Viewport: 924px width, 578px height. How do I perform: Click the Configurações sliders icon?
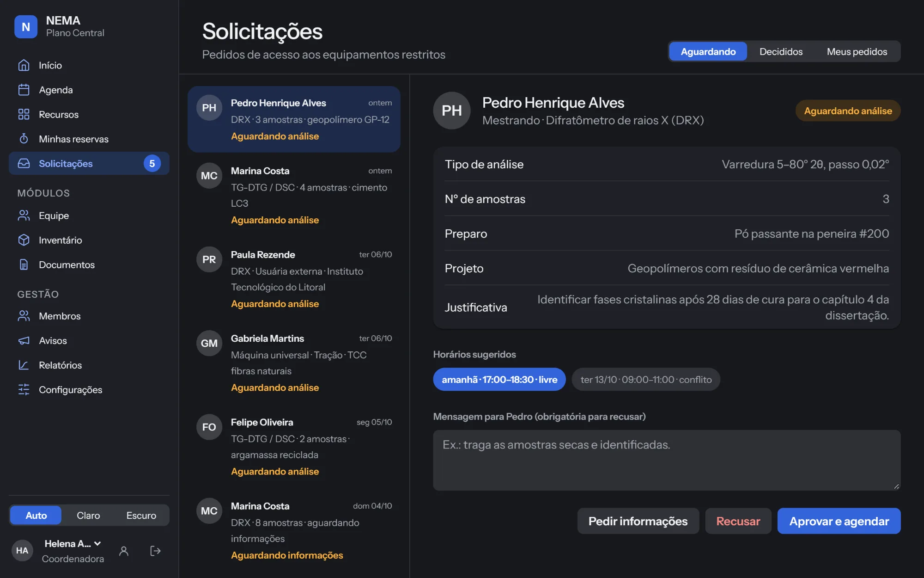[24, 389]
